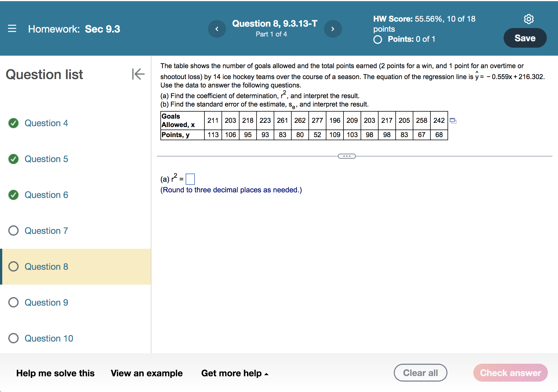Click the r squared answer box
This screenshot has height=392, width=558.
pos(190,179)
